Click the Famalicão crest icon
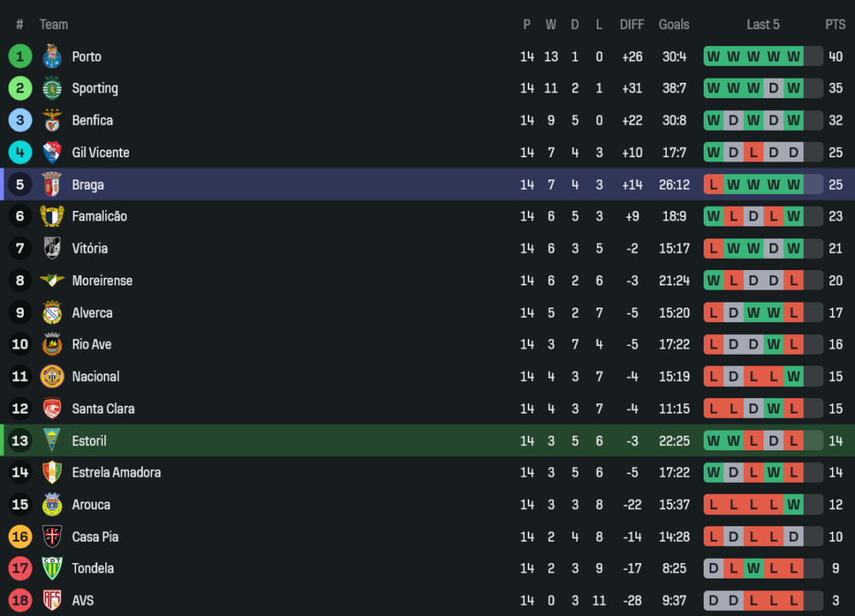855x616 pixels. click(52, 216)
